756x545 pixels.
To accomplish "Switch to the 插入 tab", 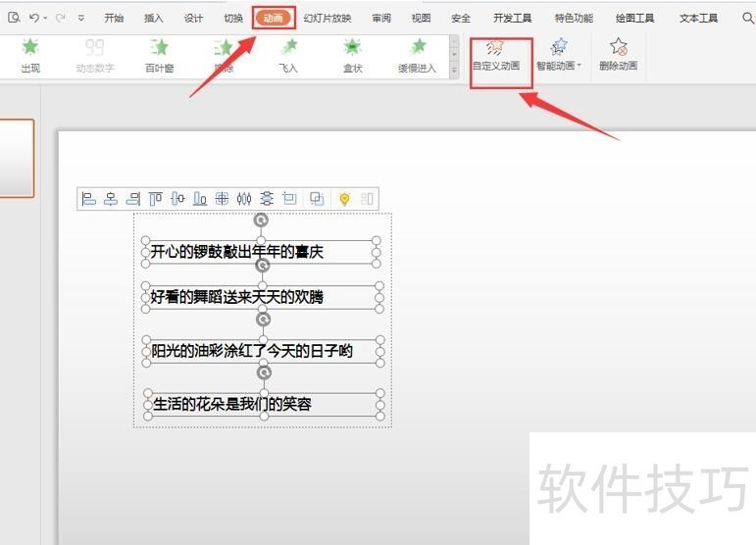I will (x=153, y=19).
